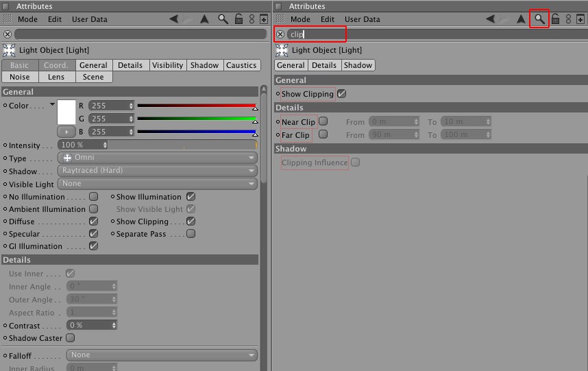Click the search magnifier icon in right panel

point(539,19)
